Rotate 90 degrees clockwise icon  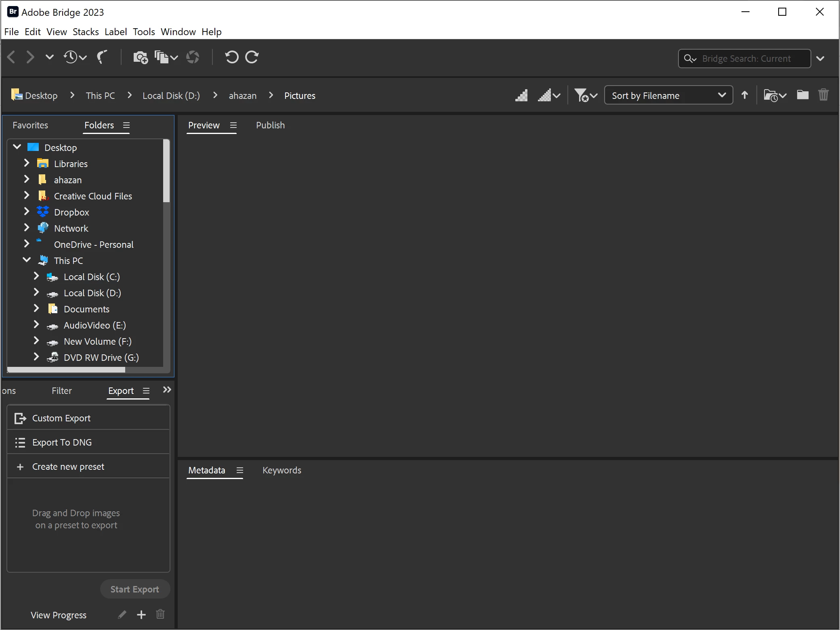tap(252, 57)
